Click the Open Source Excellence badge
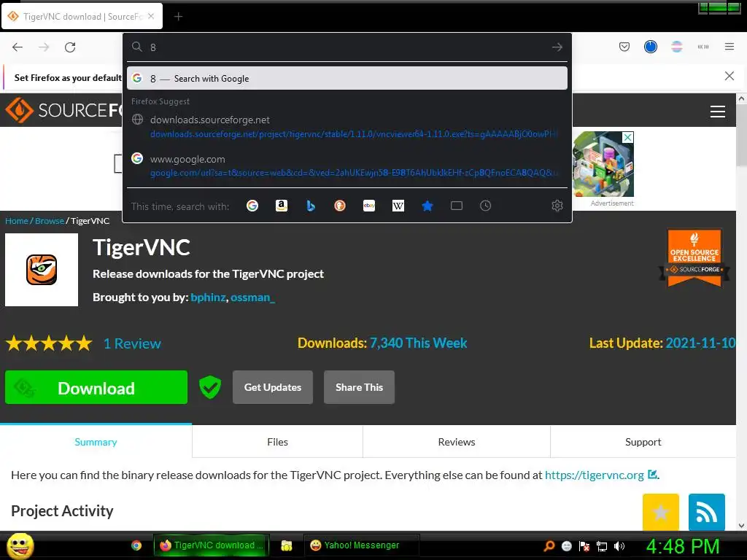Screen dimensions: 747x560 pos(694,258)
